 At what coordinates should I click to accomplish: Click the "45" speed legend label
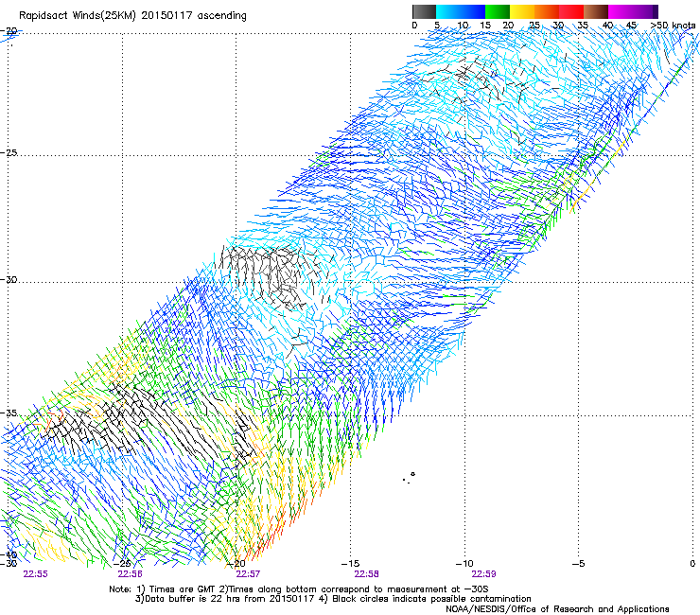pos(631,26)
